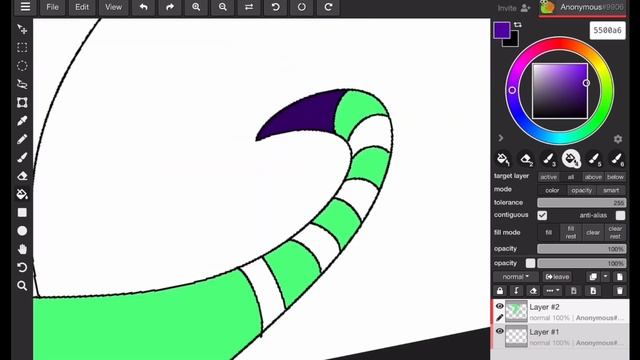Open color wheel settings gear
Screen dimensions: 640x360
tap(618, 139)
